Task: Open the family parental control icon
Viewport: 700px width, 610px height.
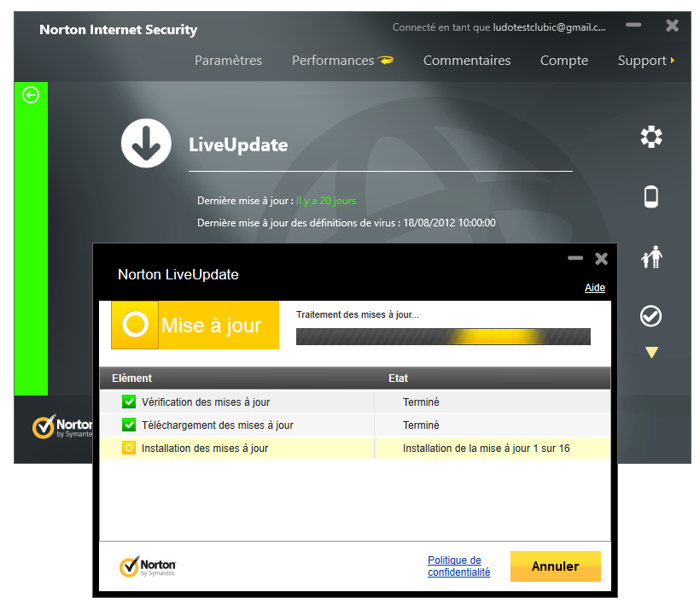Action: click(652, 257)
